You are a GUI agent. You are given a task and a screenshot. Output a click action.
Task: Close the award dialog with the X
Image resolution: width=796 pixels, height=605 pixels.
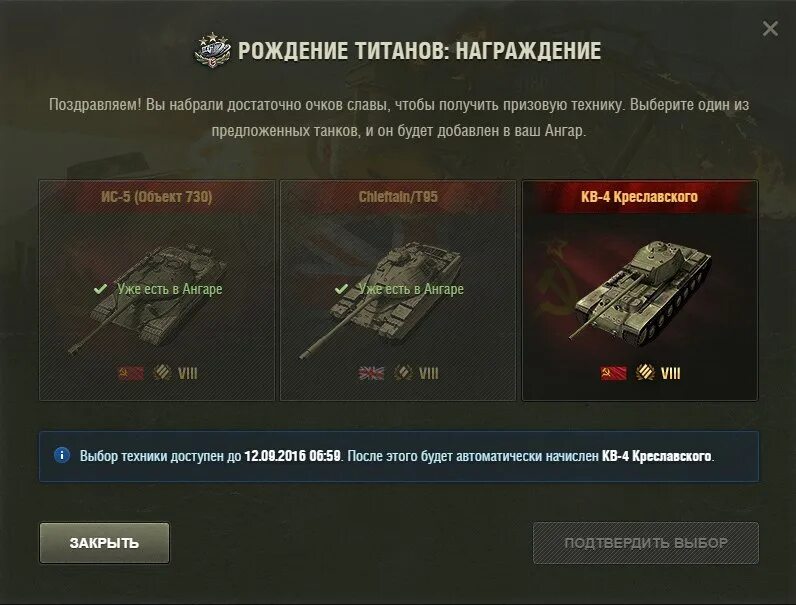(x=770, y=28)
